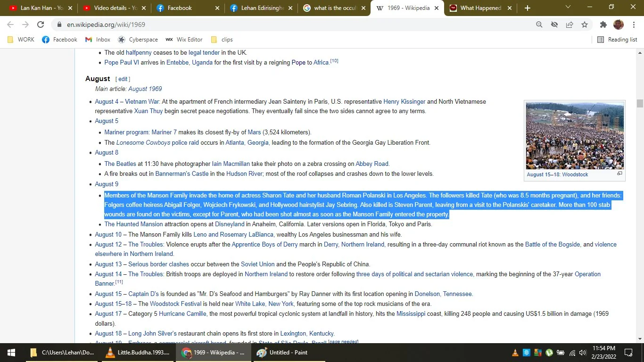
Task: Click the edit link beside the August heading
Action: 123,79
